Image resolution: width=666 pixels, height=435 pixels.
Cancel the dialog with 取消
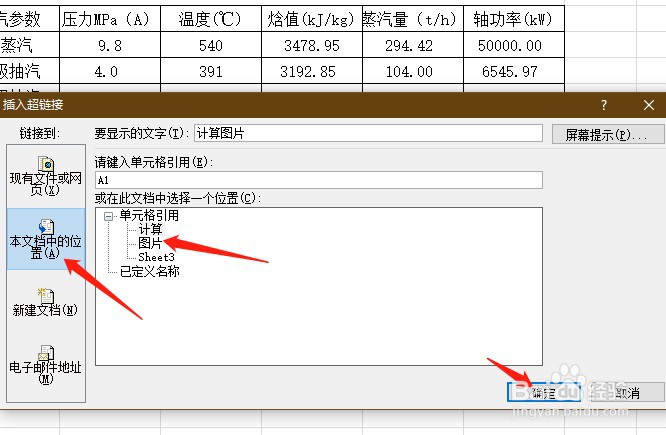tap(627, 393)
